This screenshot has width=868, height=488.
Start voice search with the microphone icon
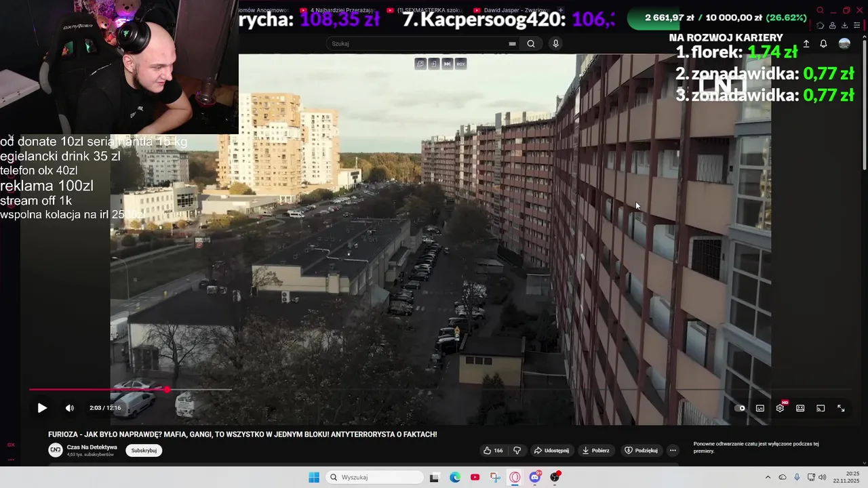[x=555, y=43]
